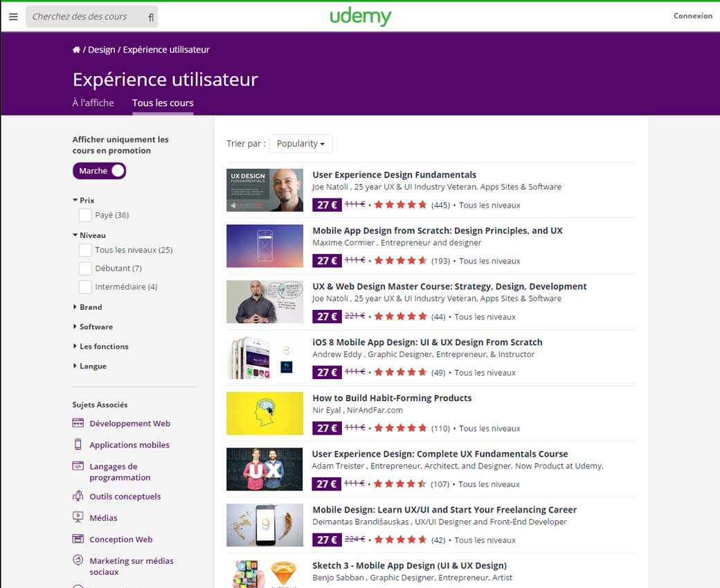
Task: Click the course search input field
Action: (x=87, y=17)
